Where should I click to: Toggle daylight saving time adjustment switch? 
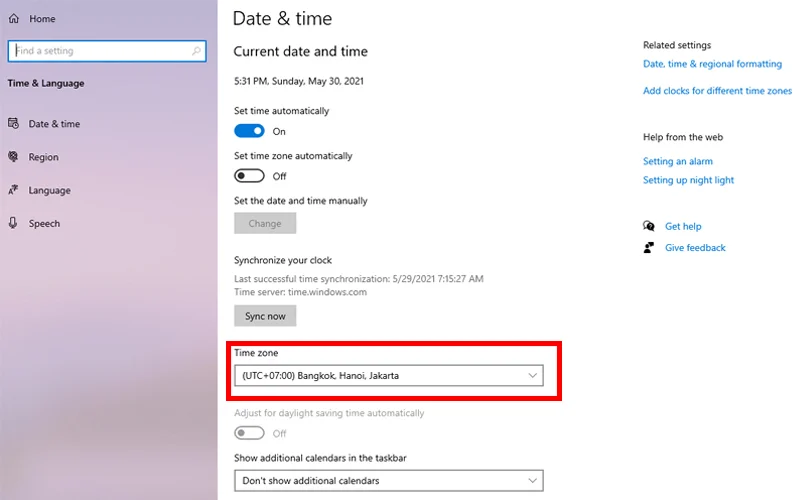tap(249, 433)
